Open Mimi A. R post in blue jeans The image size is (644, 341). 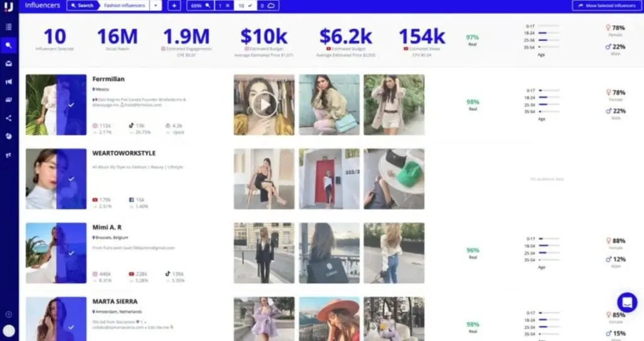tap(394, 253)
